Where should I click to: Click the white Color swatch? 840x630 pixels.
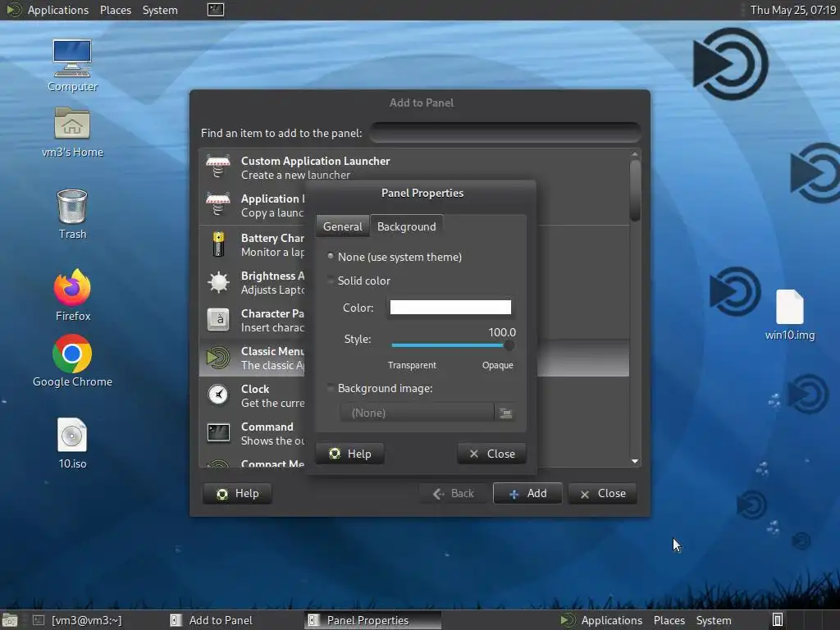pos(450,307)
